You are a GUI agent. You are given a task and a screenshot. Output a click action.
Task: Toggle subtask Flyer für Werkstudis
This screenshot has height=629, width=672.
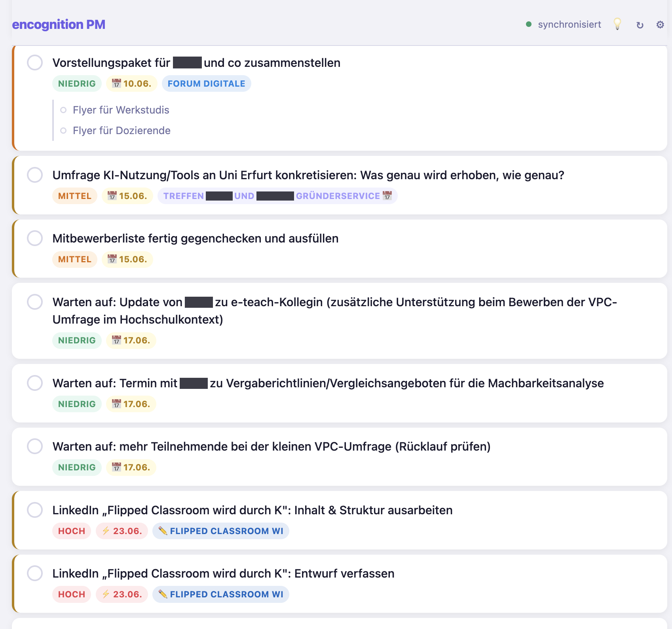pyautogui.click(x=63, y=110)
